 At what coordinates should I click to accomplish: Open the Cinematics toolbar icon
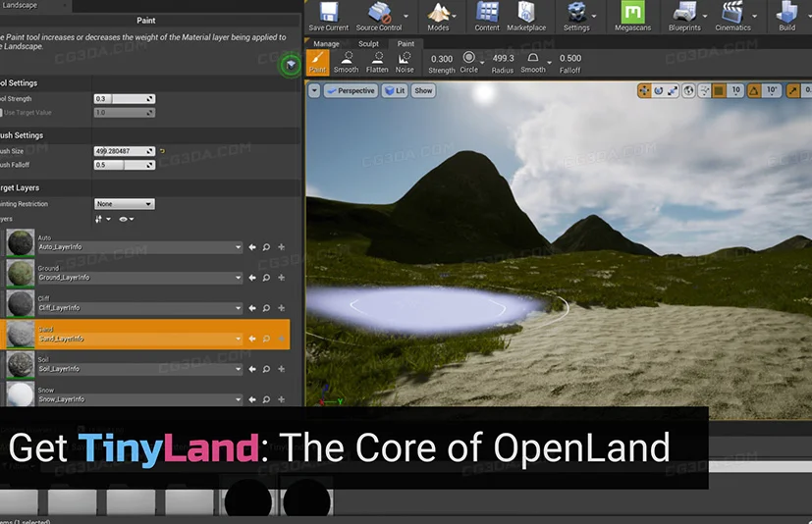tap(732, 16)
